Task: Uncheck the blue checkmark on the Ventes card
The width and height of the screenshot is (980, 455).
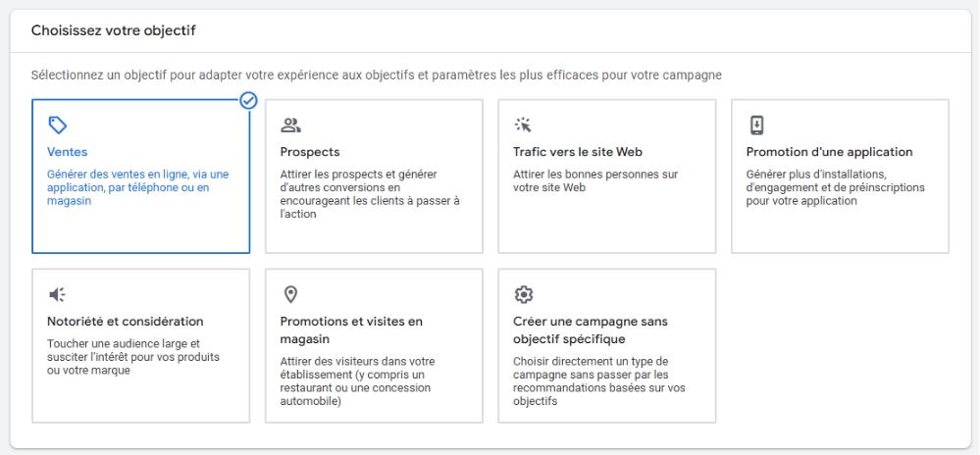Action: coord(249,100)
